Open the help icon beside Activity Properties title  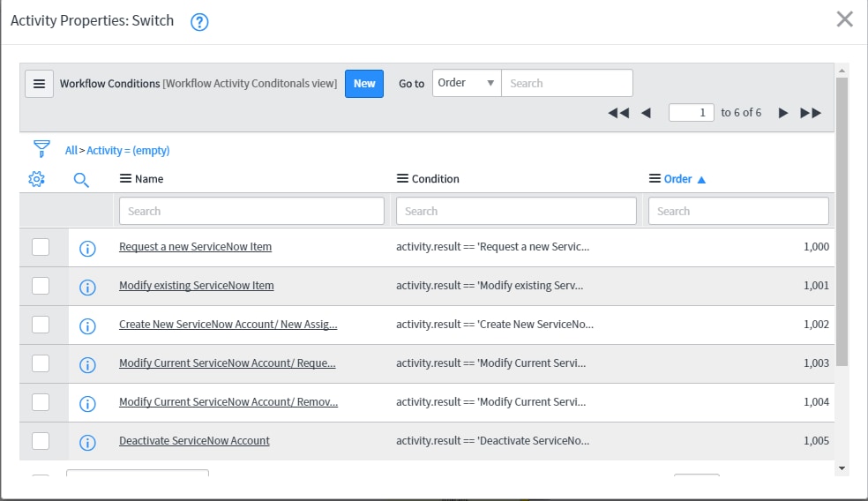coord(199,22)
